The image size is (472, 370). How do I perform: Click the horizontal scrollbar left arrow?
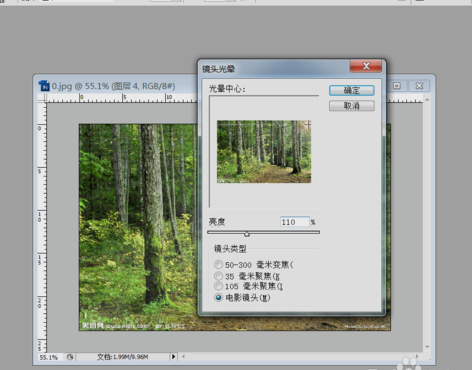[x=183, y=357]
